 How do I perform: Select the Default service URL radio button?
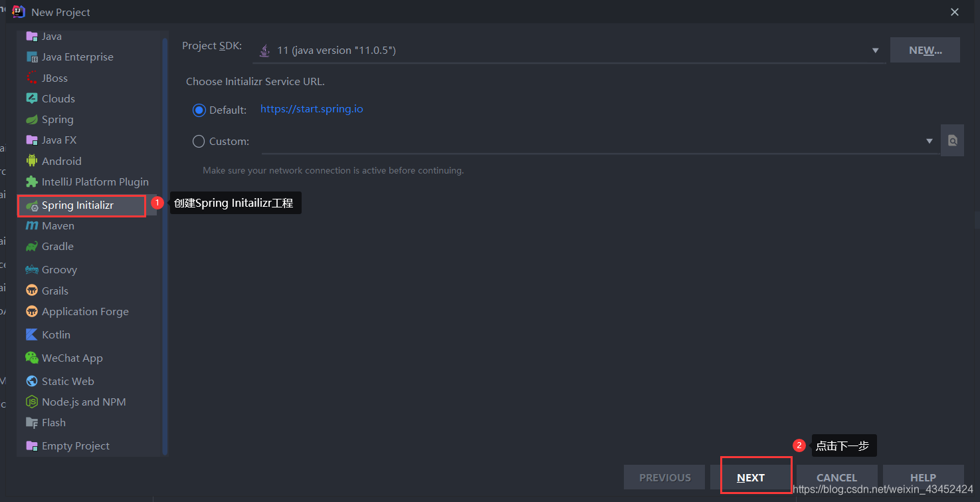coord(199,110)
